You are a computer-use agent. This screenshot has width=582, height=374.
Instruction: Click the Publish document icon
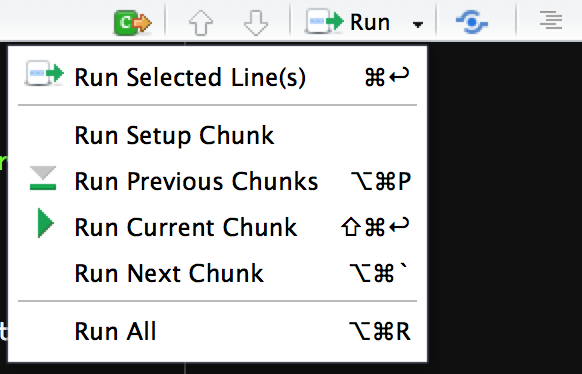472,22
